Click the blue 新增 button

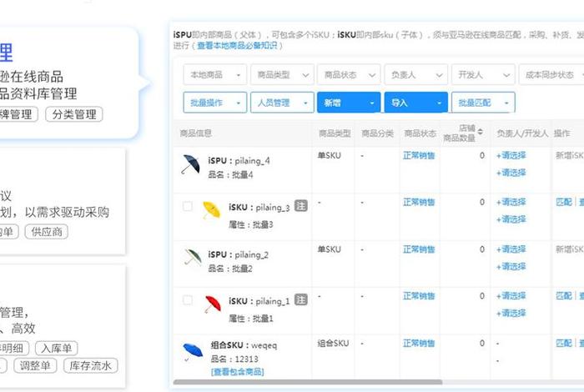coord(349,103)
